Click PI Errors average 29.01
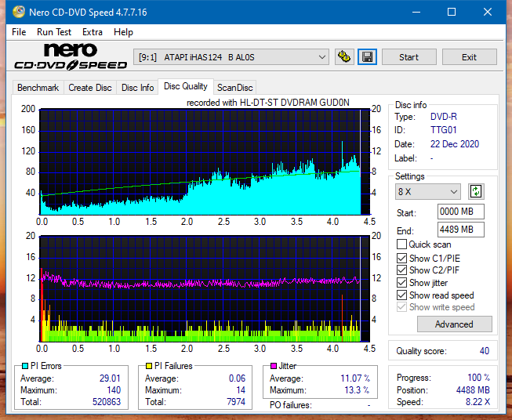 tap(110, 378)
